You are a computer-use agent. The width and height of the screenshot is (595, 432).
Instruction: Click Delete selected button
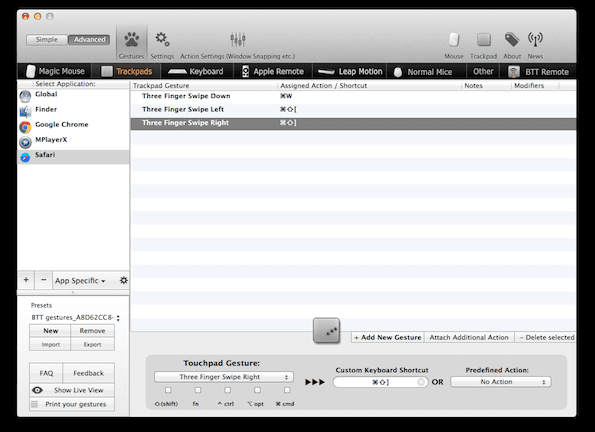(x=546, y=337)
